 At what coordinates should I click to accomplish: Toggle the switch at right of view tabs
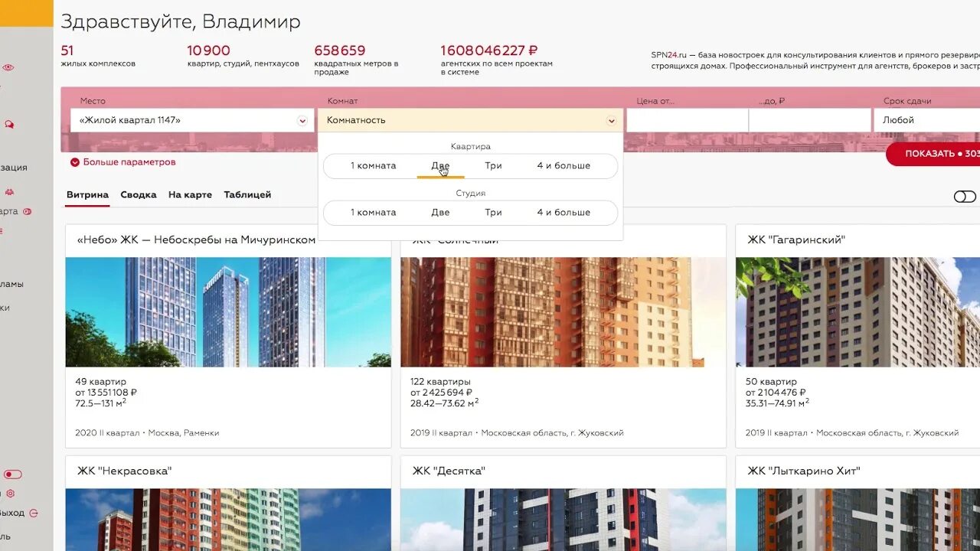pos(965,197)
